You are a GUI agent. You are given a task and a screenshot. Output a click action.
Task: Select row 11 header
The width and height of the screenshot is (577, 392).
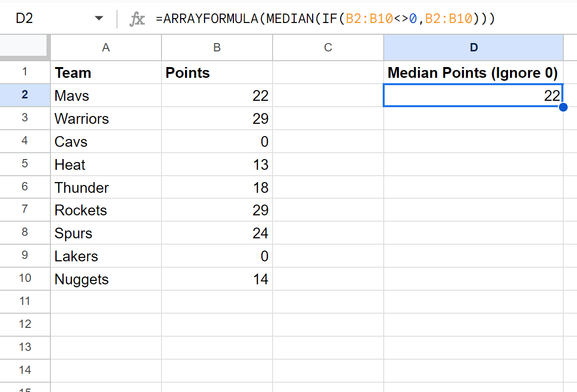(24, 301)
